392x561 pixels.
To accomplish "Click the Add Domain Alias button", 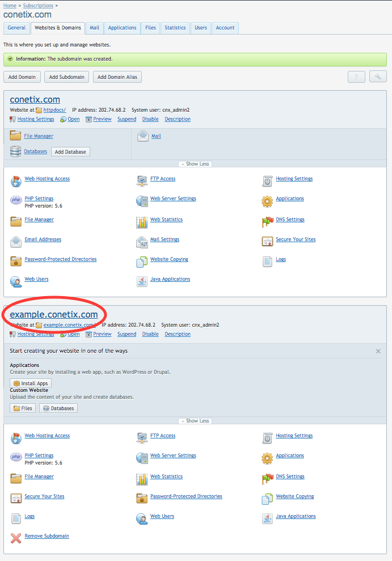I will pyautogui.click(x=117, y=77).
